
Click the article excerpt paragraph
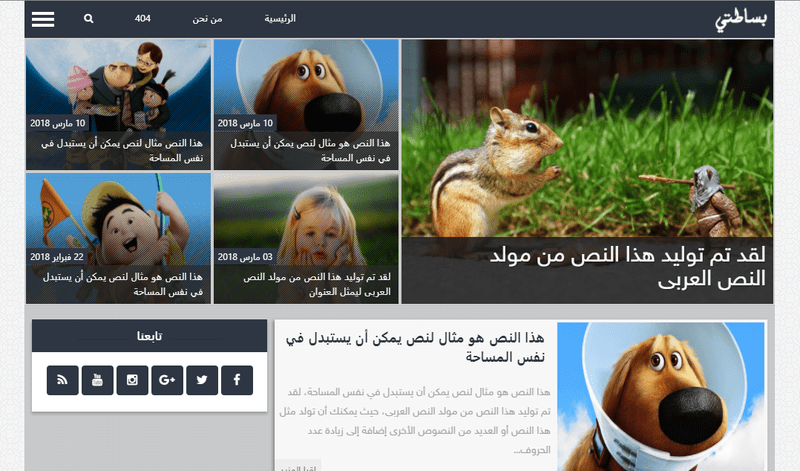pyautogui.click(x=415, y=421)
